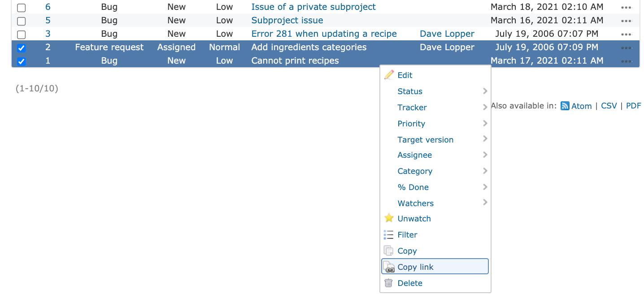Screen dimensions: 644x294
Task: Click the Atom feed icon
Action: pyautogui.click(x=565, y=106)
